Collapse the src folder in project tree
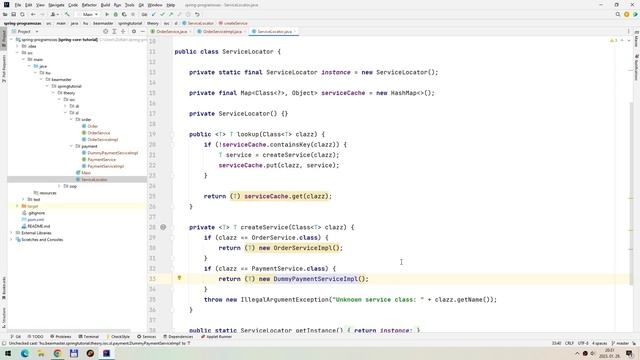The height and width of the screenshot is (360, 640). [x=18, y=53]
